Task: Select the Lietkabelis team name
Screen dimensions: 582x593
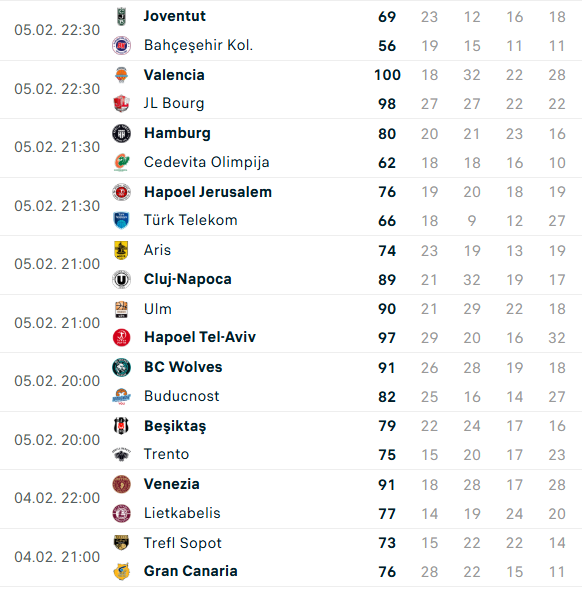Action: tap(182, 513)
